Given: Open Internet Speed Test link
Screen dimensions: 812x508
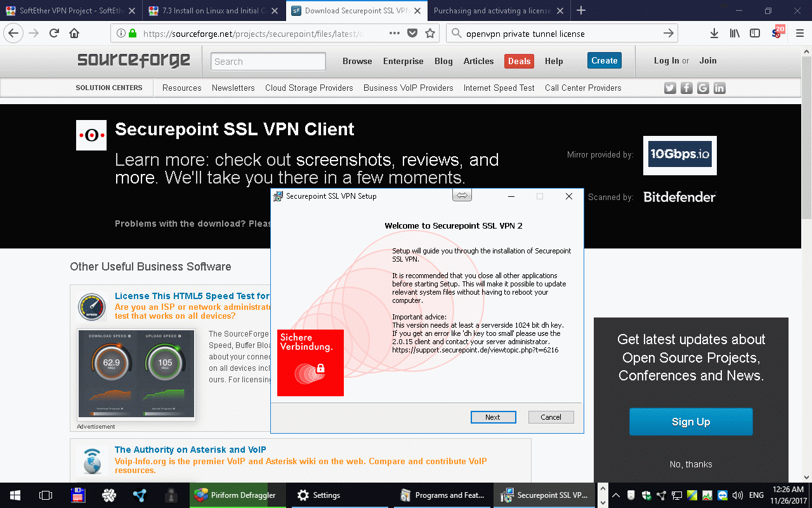Looking at the screenshot, I should point(499,88).
